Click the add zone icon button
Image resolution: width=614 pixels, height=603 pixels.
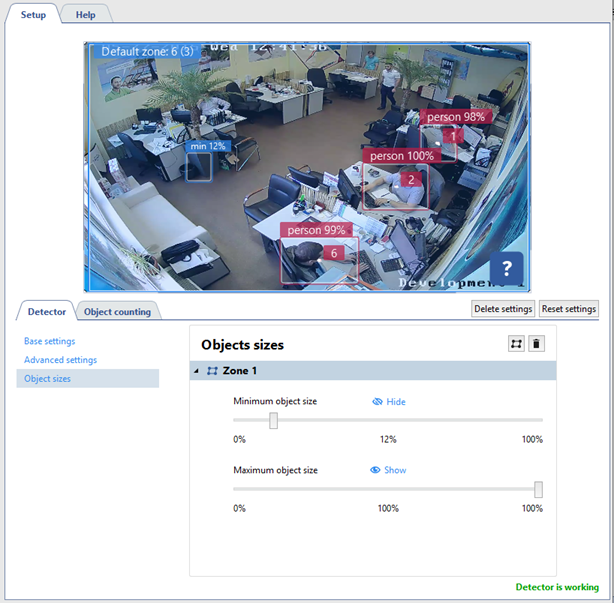(516, 344)
